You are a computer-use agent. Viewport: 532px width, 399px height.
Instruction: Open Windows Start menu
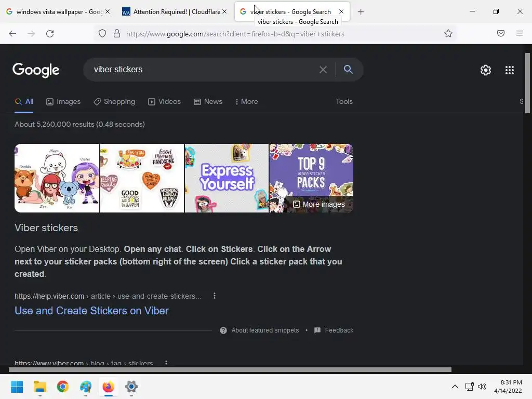coord(17,387)
